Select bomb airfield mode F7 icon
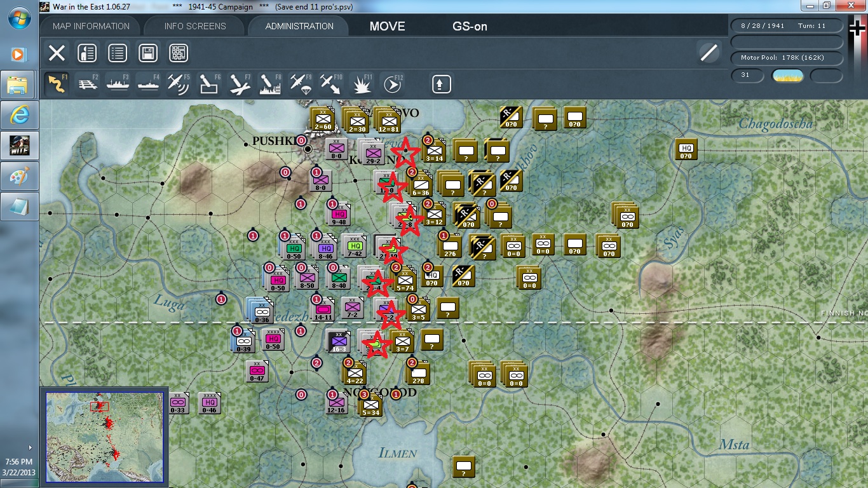This screenshot has width=868, height=488. coord(240,84)
